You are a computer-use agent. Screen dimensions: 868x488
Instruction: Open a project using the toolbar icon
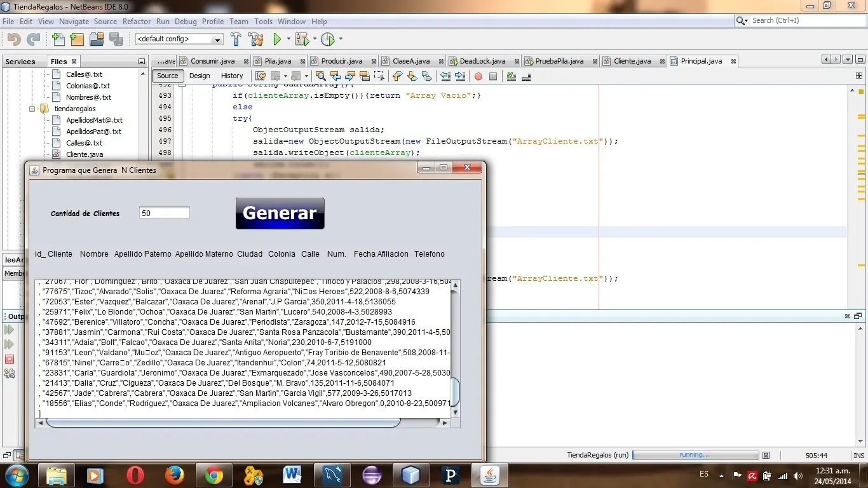(x=97, y=39)
